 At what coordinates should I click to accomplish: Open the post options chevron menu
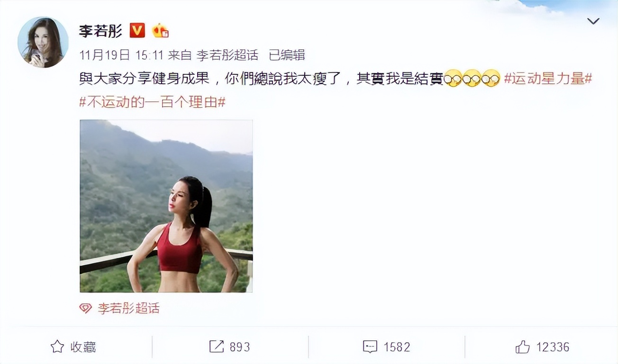[593, 21]
